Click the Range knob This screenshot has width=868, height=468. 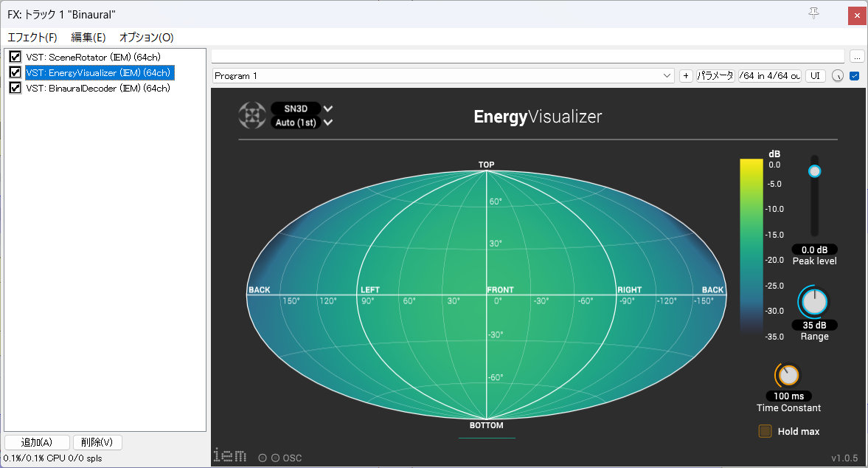814,302
